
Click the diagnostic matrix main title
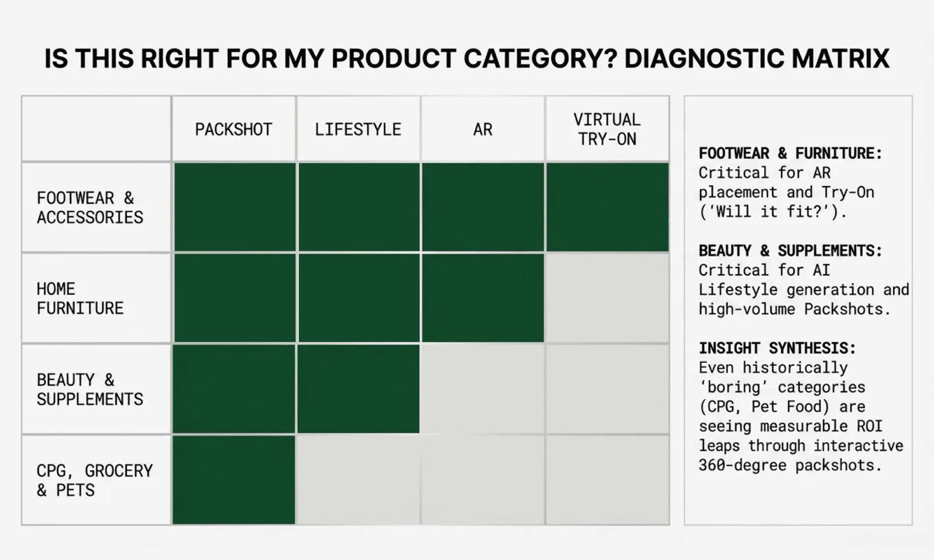click(x=467, y=59)
